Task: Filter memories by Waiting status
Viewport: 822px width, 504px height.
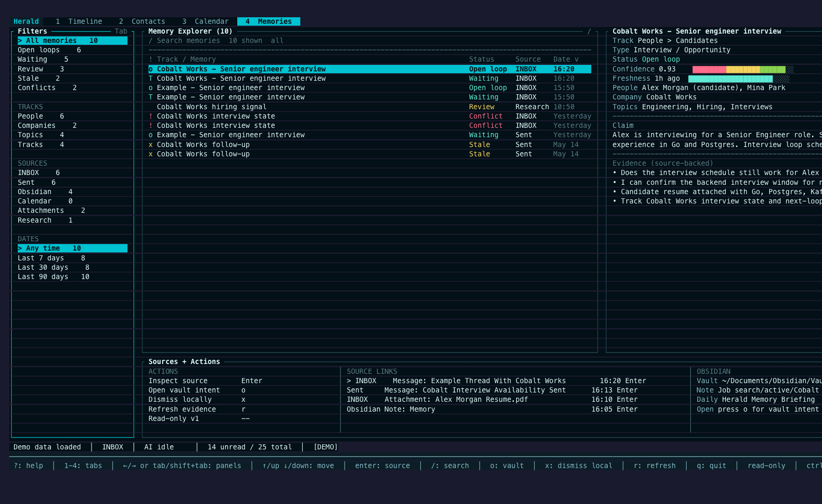Action: tap(43, 59)
